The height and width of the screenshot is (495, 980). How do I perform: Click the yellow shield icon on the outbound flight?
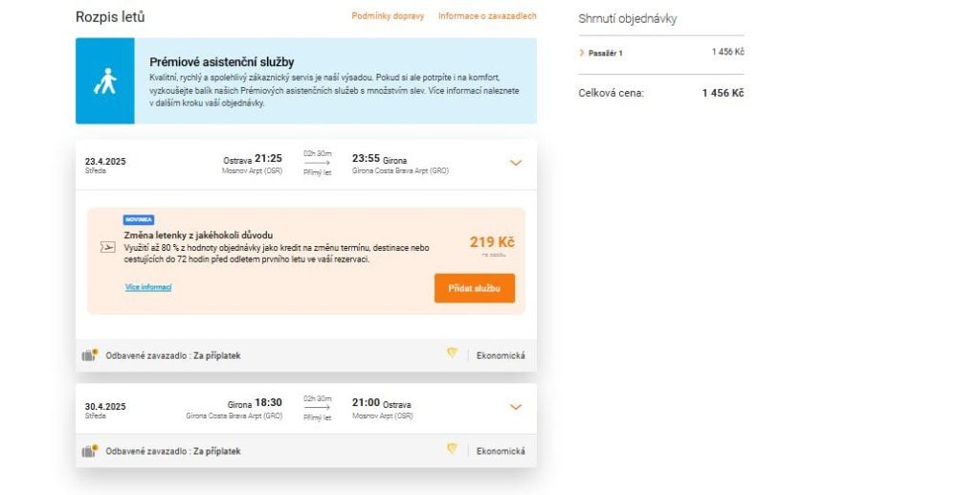452,353
